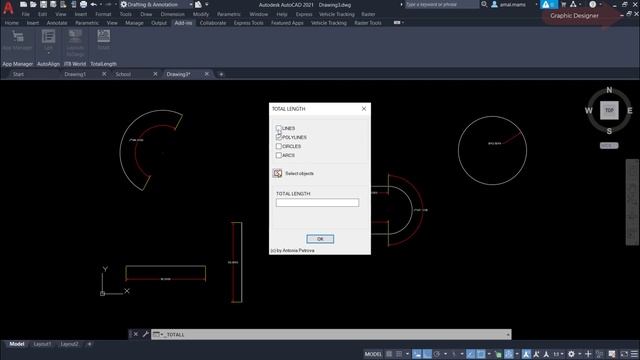640x360 pixels.
Task: Switch to the Model tab
Action: [17, 344]
